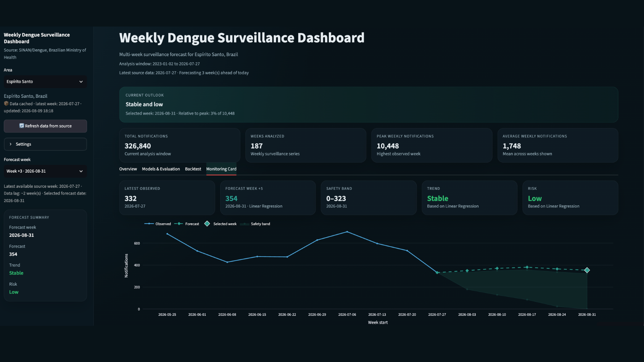644x362 pixels.
Task: Toggle the Forecast series in chart legend
Action: click(x=187, y=224)
